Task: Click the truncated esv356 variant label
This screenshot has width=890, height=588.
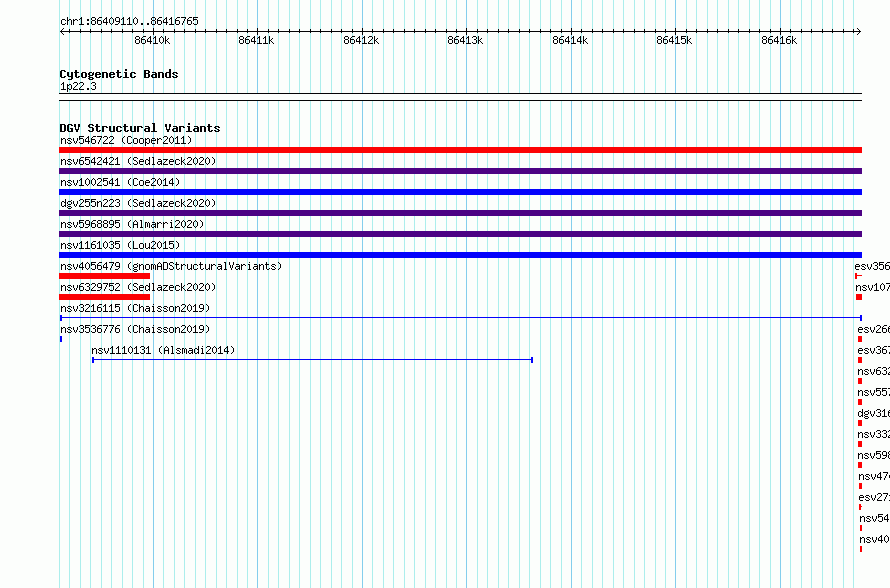Action: click(x=872, y=266)
